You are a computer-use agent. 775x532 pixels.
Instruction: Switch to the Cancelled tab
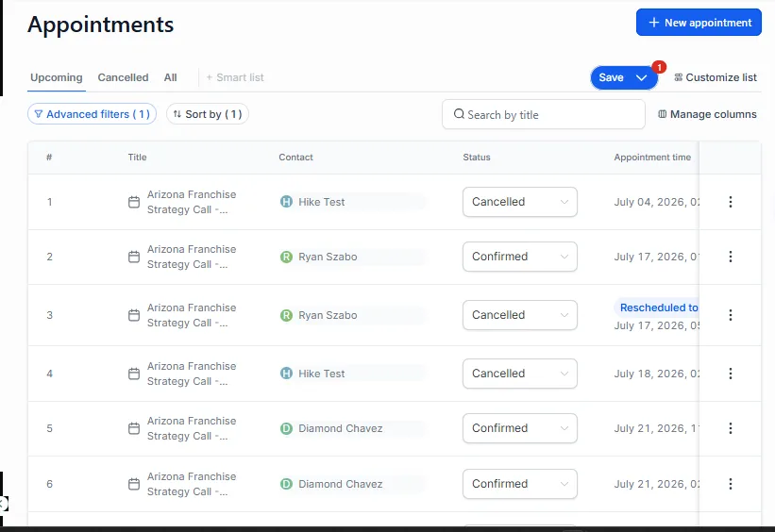click(123, 77)
